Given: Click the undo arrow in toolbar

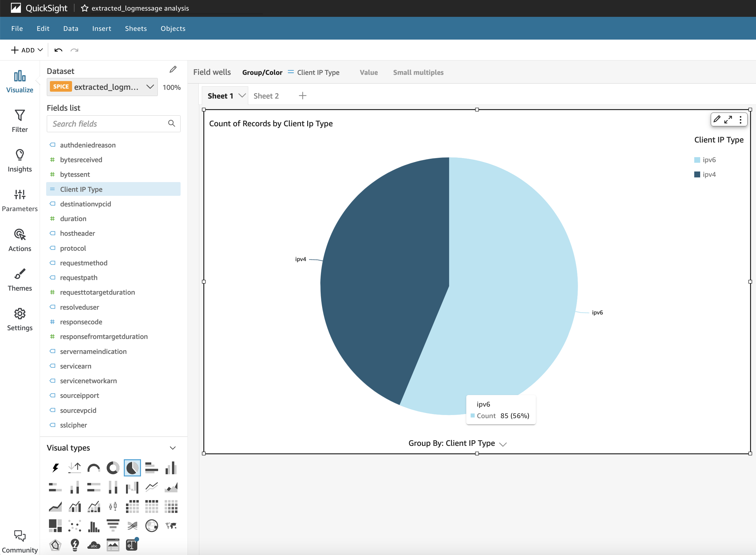Looking at the screenshot, I should (x=58, y=50).
